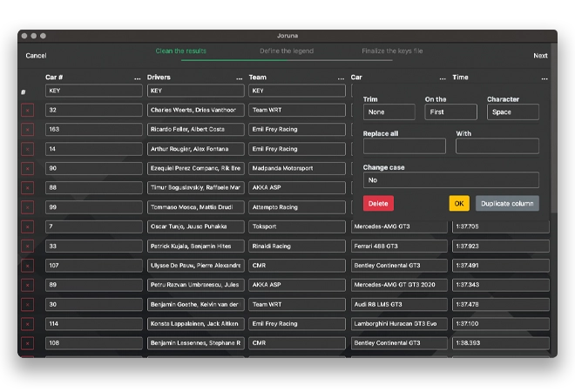Expand the Team column options
This screenshot has height=392, width=575.
click(341, 78)
